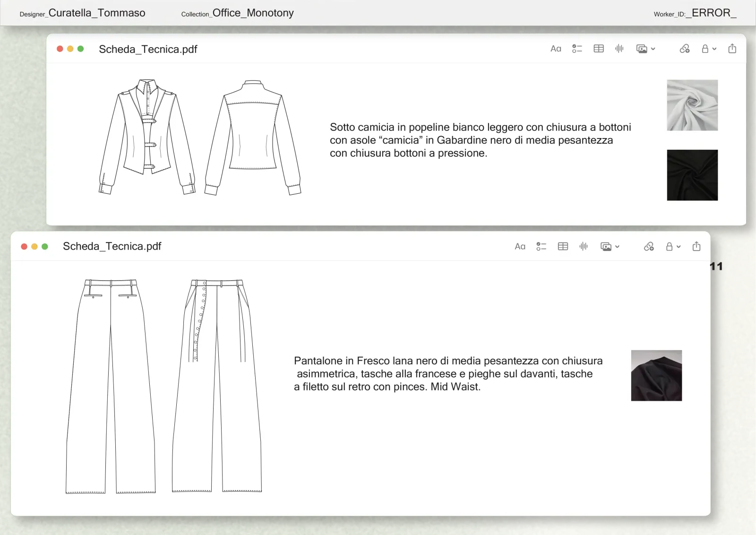Click the 'Sotto camicia in popeline' description
The image size is (756, 535).
(x=481, y=140)
